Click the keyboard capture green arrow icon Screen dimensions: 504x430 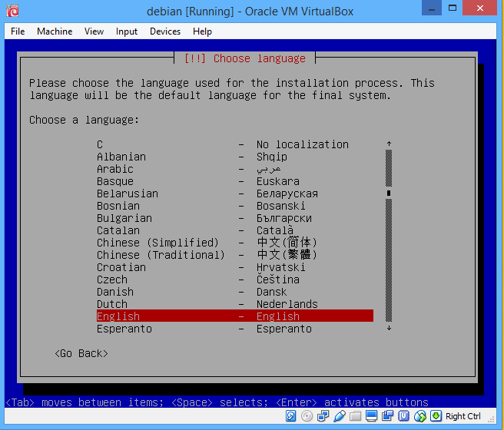click(x=436, y=416)
